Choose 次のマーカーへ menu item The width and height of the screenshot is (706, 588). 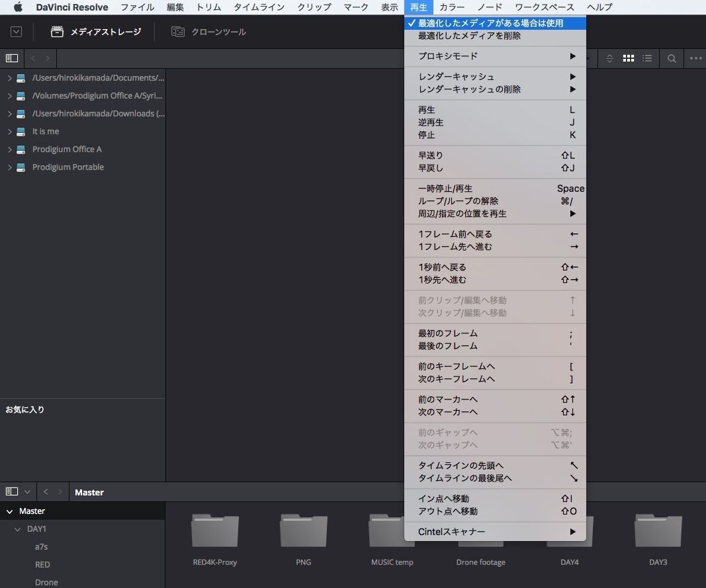click(x=496, y=413)
